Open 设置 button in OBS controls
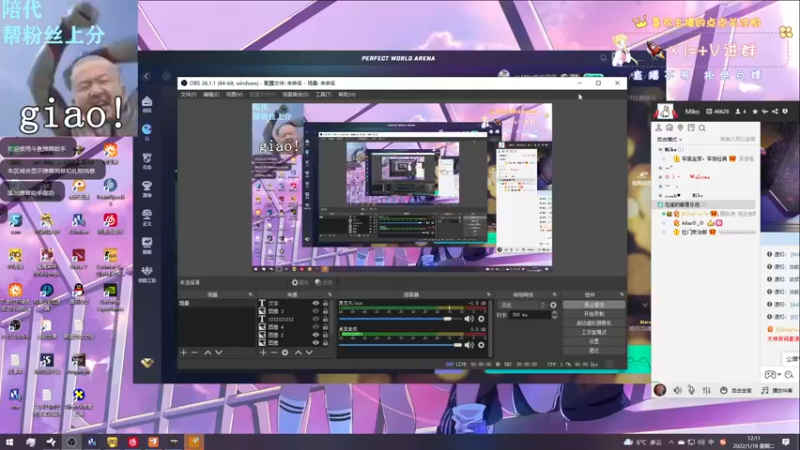This screenshot has height=450, width=800. coord(594,341)
